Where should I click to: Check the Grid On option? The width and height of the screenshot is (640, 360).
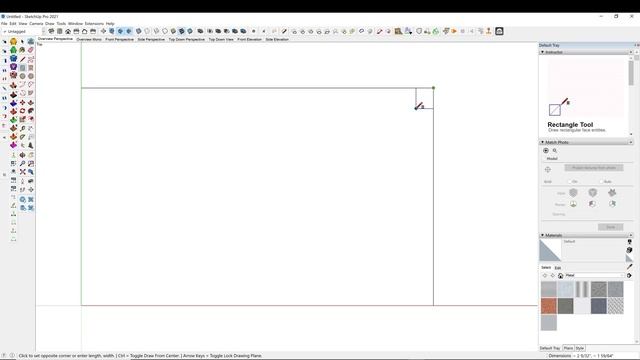[x=569, y=181]
